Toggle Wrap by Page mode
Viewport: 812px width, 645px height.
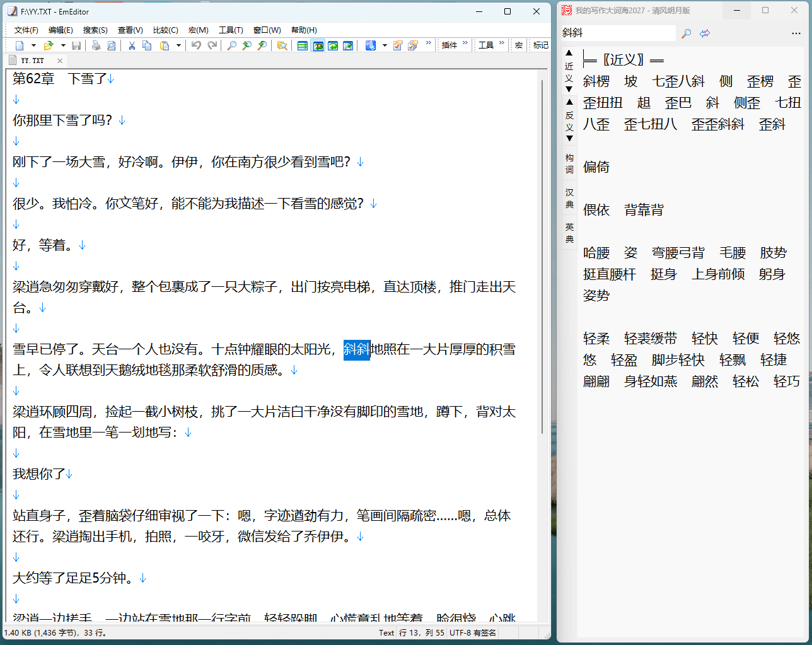point(333,45)
